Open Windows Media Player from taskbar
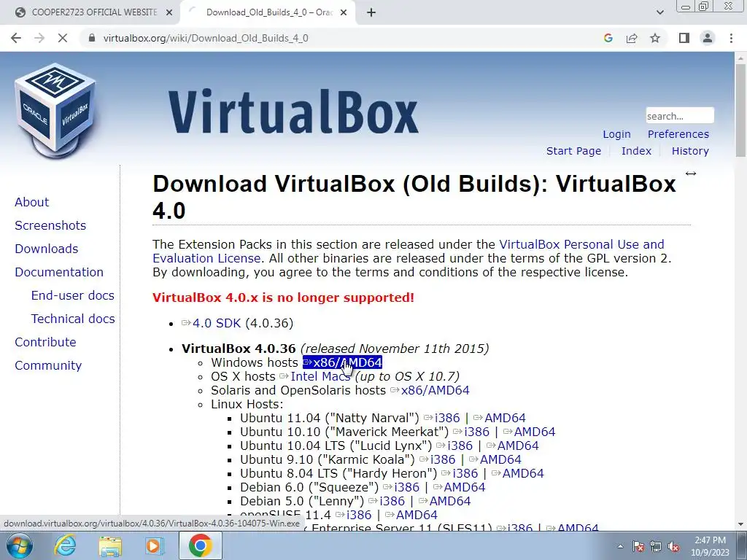The height and width of the screenshot is (560, 747). [x=154, y=546]
